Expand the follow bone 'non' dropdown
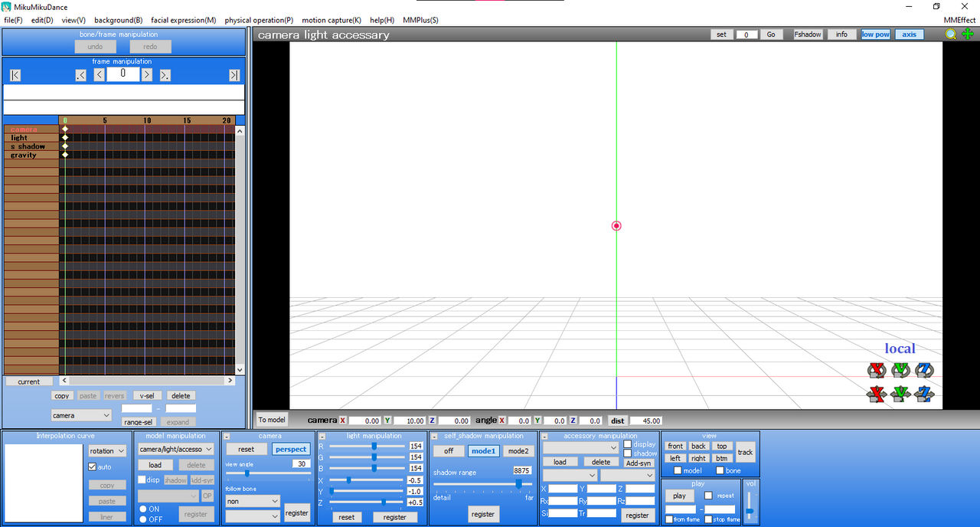Viewport: 980px width, 527px height. point(253,501)
